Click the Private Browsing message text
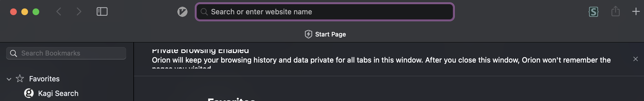Screen dimensions: 644x101 coord(381,60)
